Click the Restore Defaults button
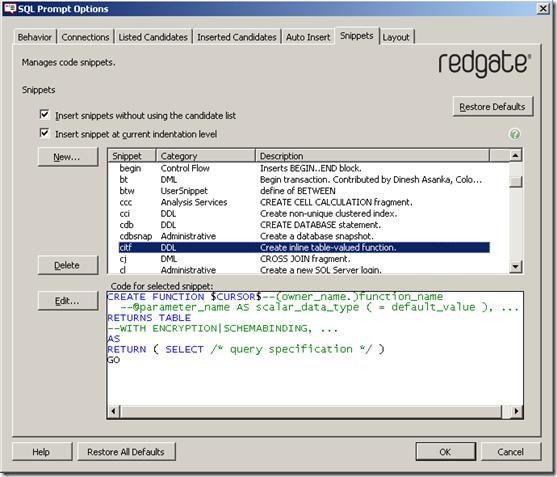Viewport: 557px width, 477px height. click(493, 107)
